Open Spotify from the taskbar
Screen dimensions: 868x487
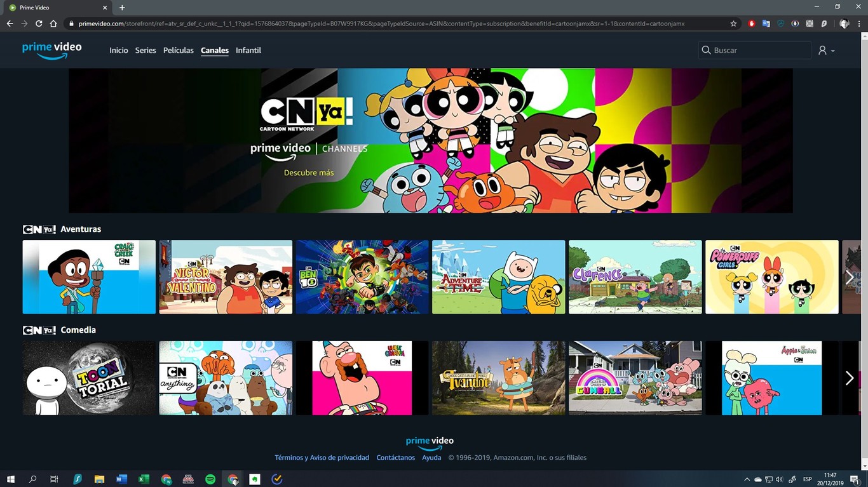pyautogui.click(x=210, y=479)
